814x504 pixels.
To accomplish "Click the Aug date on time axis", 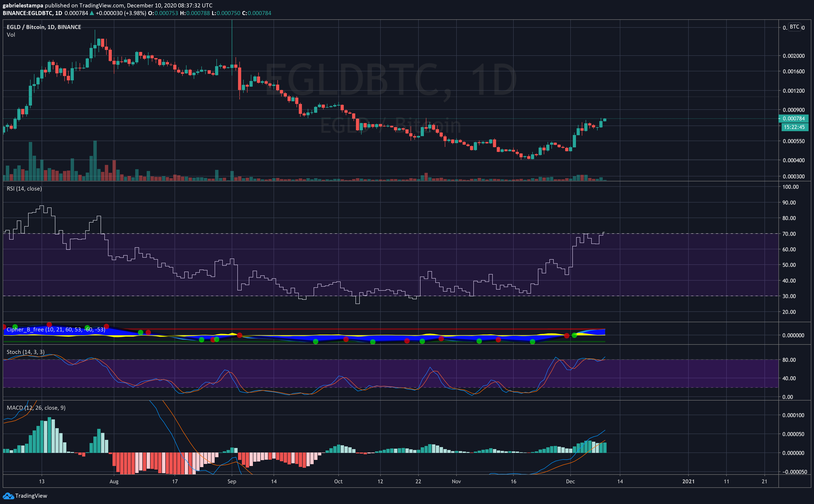I will coord(114,481).
